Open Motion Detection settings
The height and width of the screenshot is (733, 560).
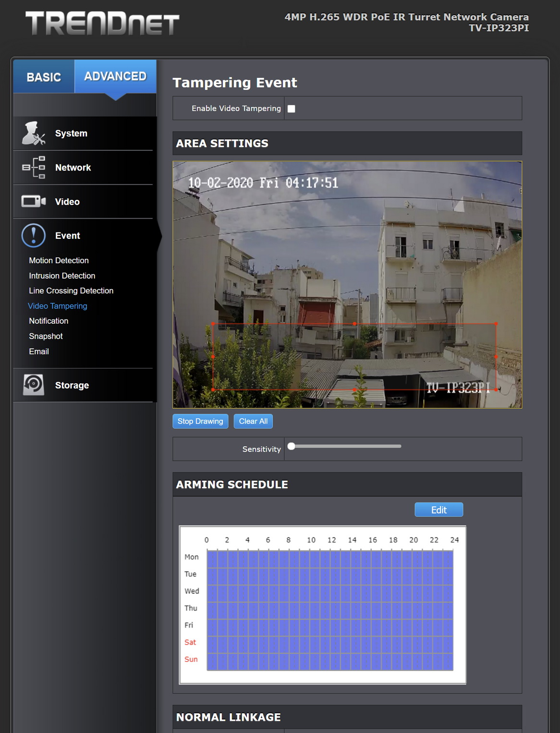pos(59,260)
